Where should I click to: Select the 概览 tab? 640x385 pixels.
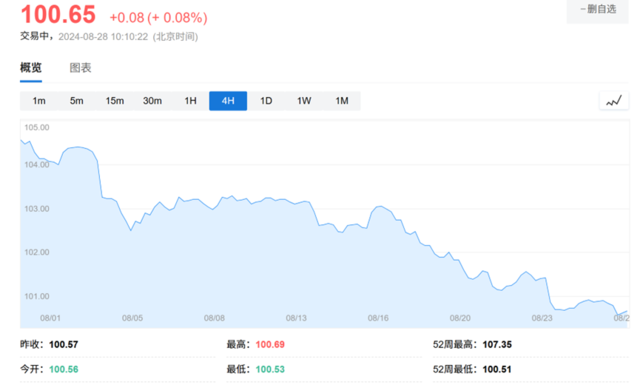tap(31, 68)
